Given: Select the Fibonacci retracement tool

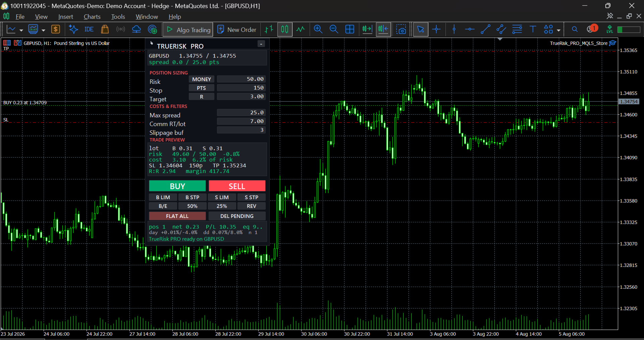Looking at the screenshot, I should pos(517,30).
